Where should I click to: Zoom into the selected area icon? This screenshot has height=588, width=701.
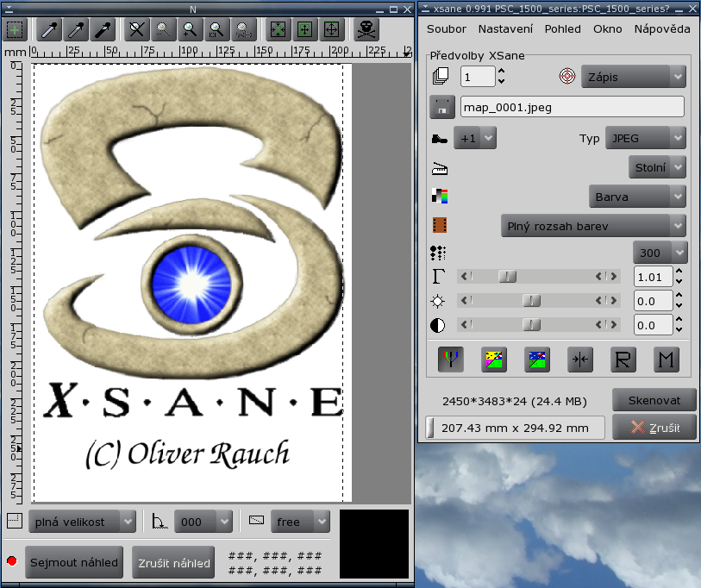216,30
